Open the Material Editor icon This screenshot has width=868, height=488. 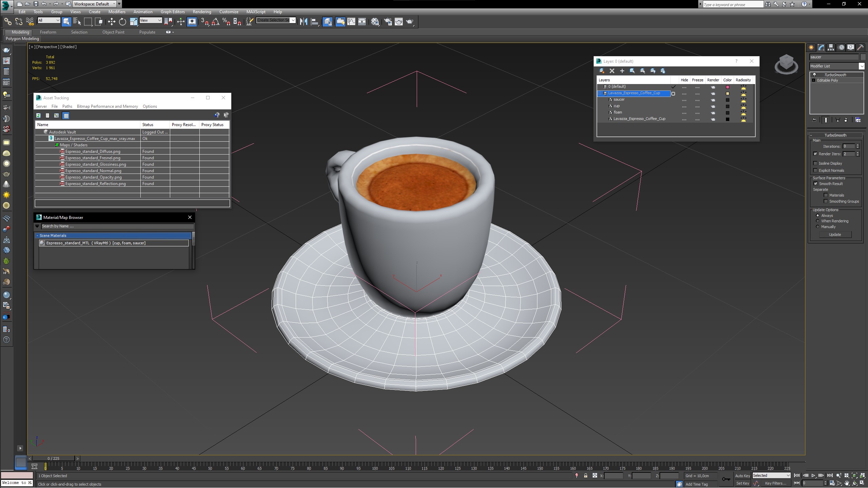[375, 22]
